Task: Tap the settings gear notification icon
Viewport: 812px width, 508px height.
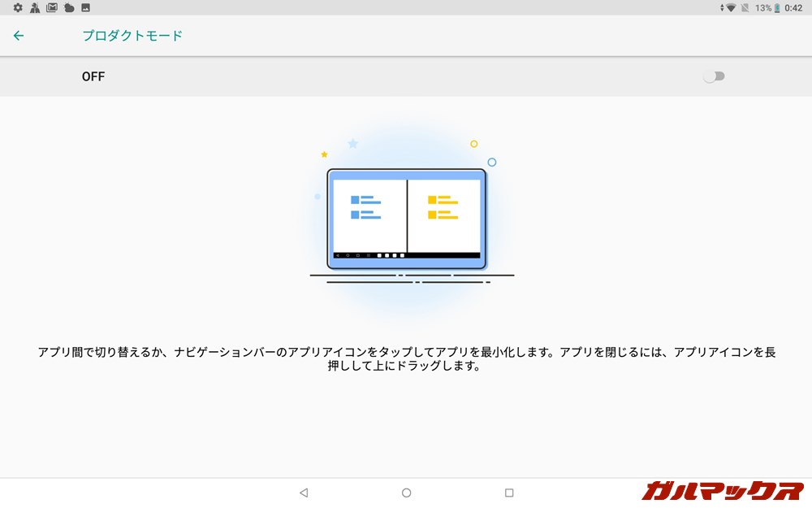Action: coord(18,7)
